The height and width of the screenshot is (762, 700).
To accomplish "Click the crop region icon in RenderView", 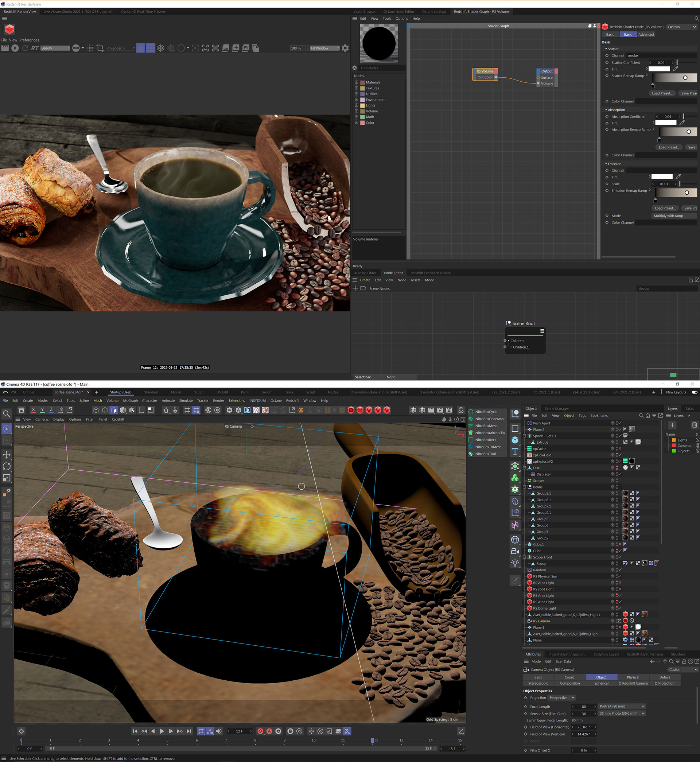I will pos(100,48).
